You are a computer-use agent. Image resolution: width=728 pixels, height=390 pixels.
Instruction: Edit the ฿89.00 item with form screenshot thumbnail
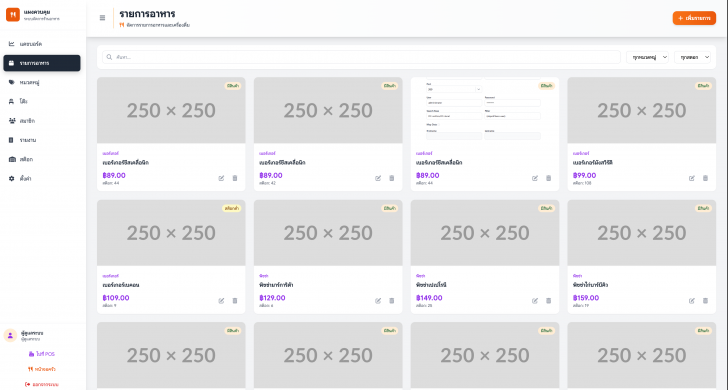[535, 178]
